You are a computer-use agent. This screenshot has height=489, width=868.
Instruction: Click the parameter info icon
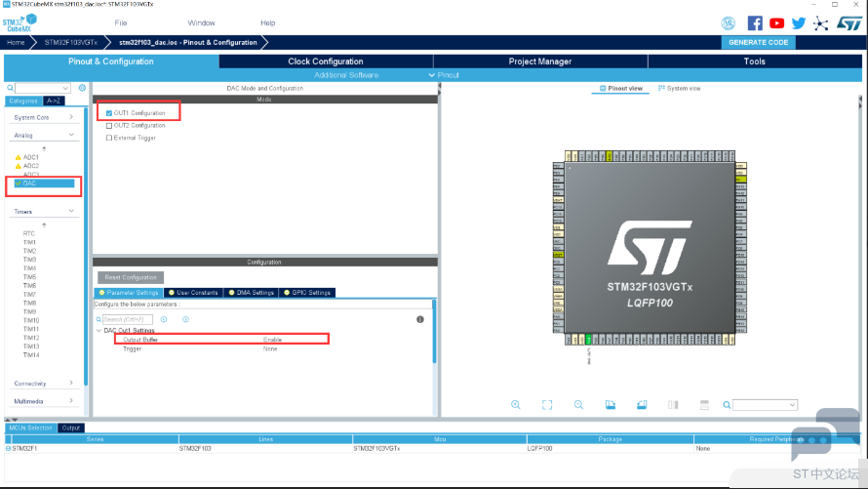tap(420, 319)
